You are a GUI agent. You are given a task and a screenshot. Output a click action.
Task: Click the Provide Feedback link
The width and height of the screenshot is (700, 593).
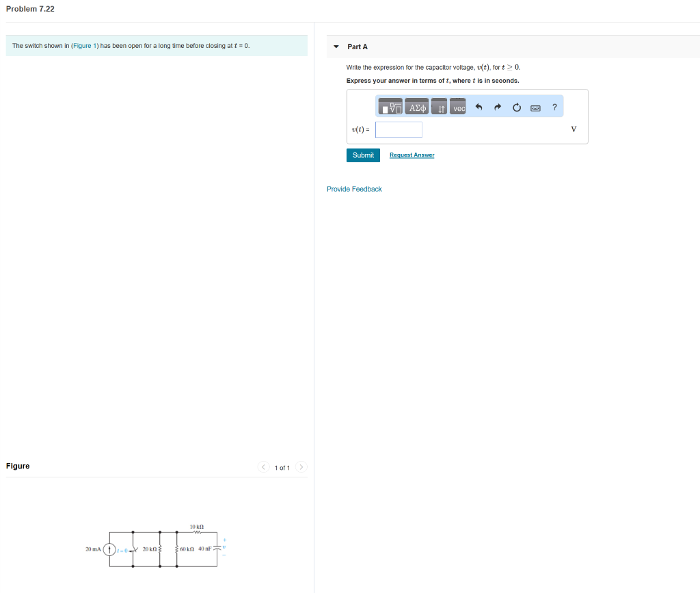pyautogui.click(x=354, y=189)
